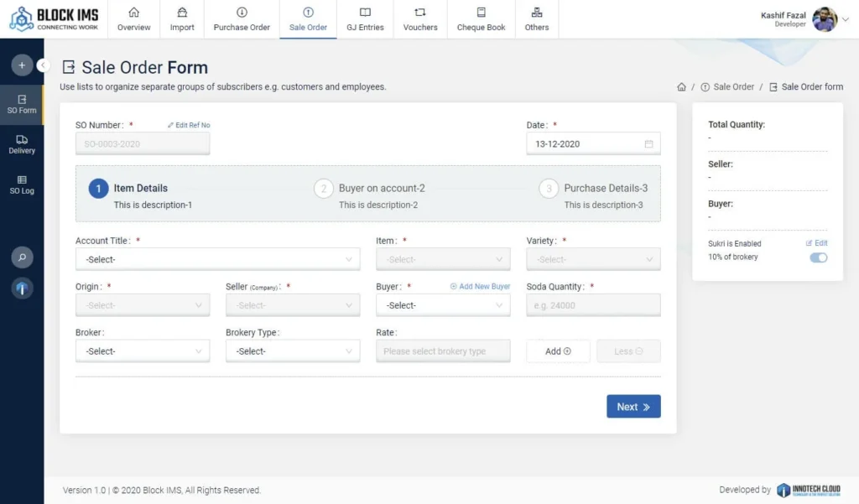Switch to Purchase Order tab
This screenshot has width=859, height=504.
pos(242,19)
